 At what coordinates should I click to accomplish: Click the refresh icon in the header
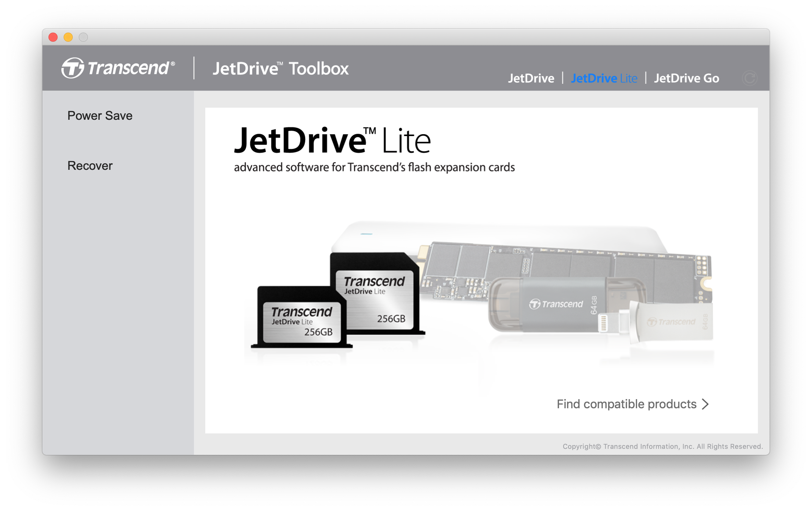[750, 78]
